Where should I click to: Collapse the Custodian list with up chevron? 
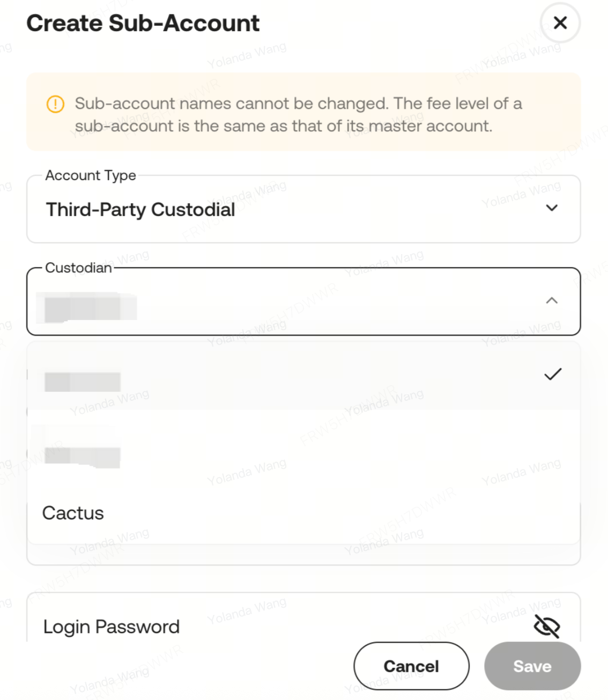point(551,301)
